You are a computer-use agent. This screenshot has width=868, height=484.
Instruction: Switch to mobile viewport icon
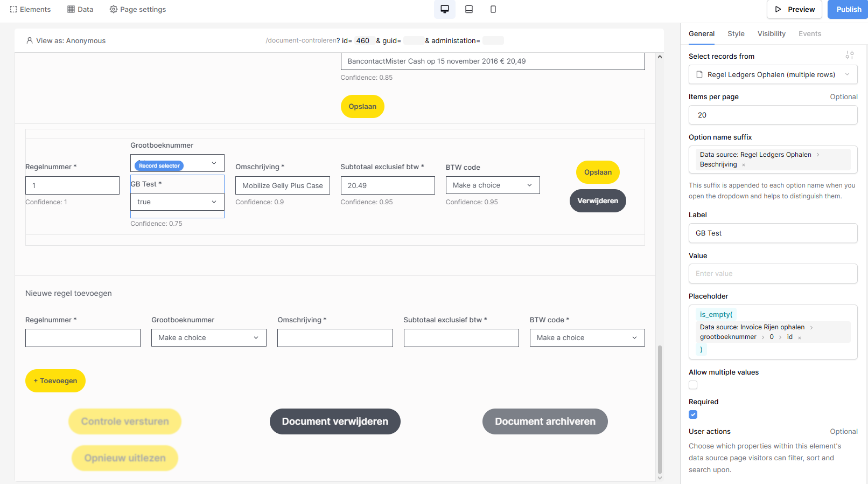pyautogui.click(x=493, y=9)
